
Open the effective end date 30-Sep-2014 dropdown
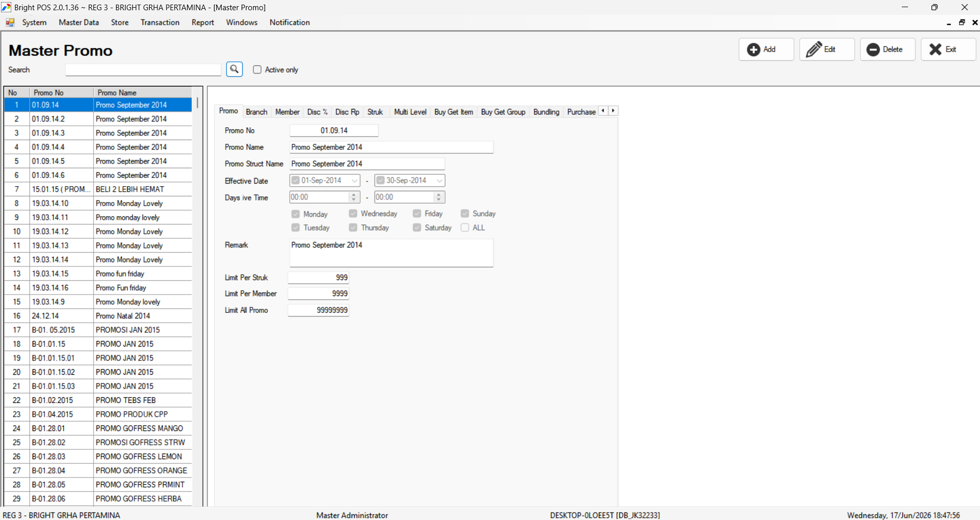[439, 180]
